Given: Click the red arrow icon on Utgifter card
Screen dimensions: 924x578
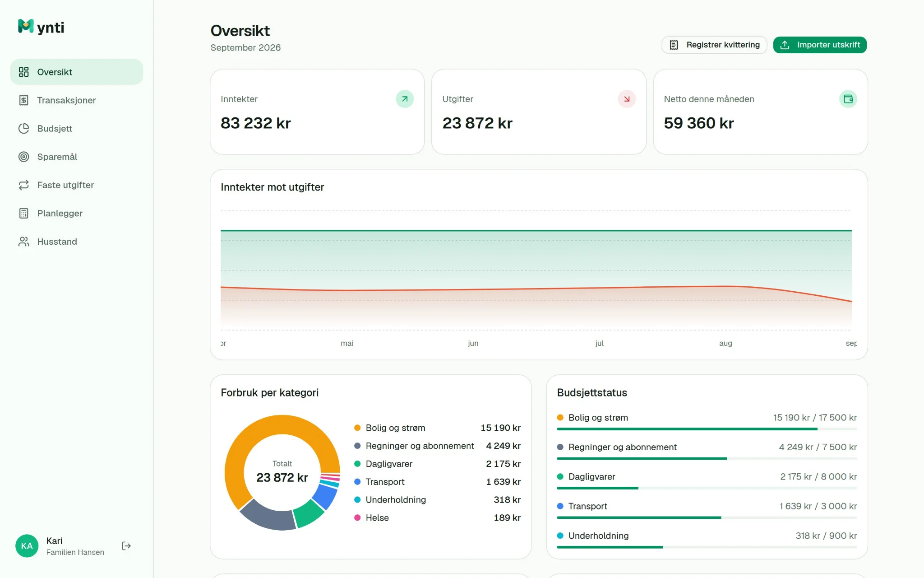Looking at the screenshot, I should point(627,99).
